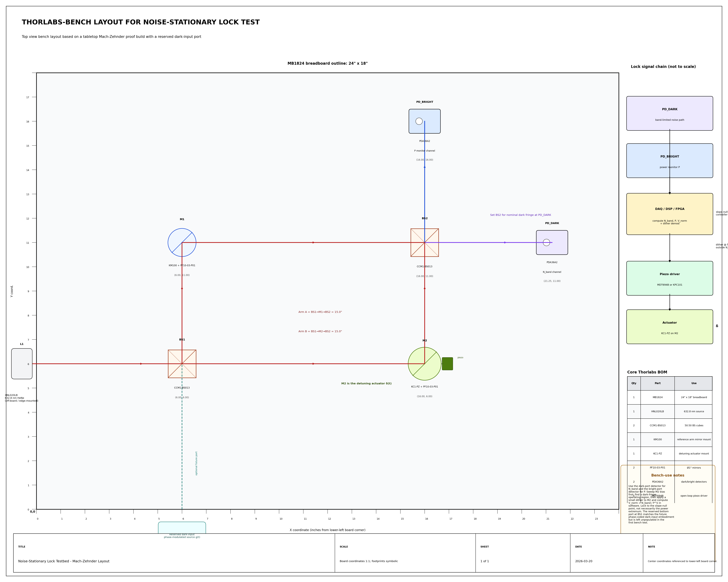Viewport: 728px width, 582px height.
Task: Click the Bench-use notes heading
Action: click(668, 475)
